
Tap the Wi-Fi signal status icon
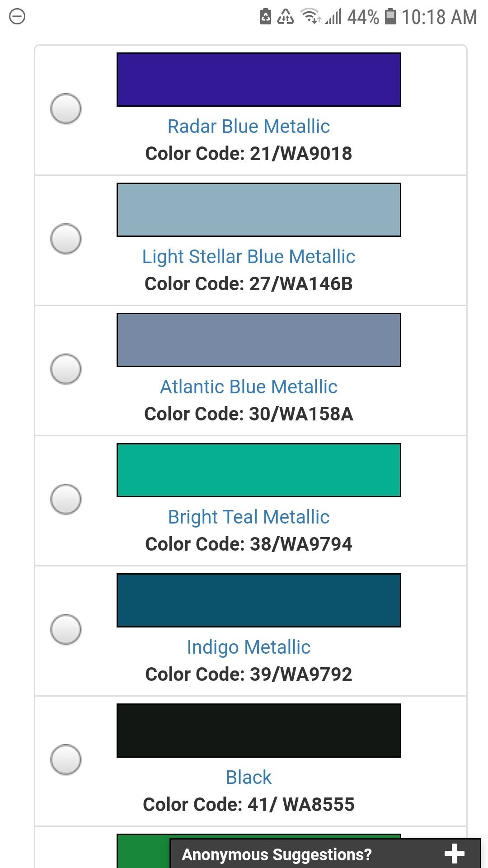[310, 17]
